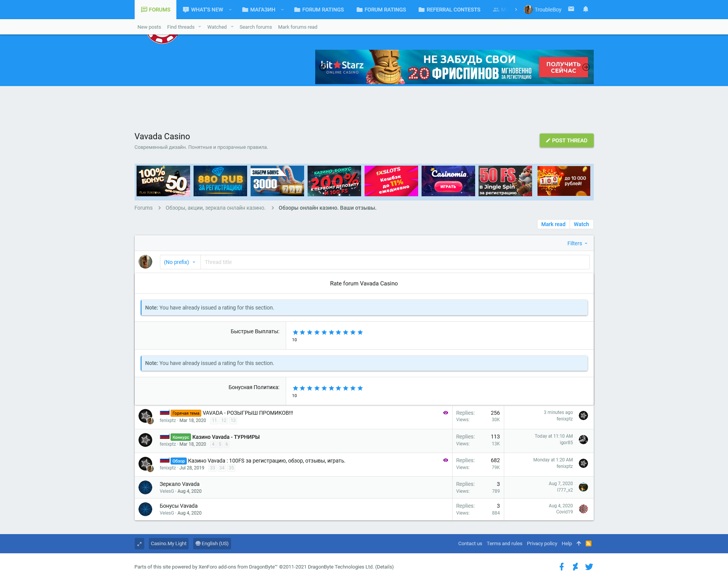Open the Forums tab

coord(155,10)
